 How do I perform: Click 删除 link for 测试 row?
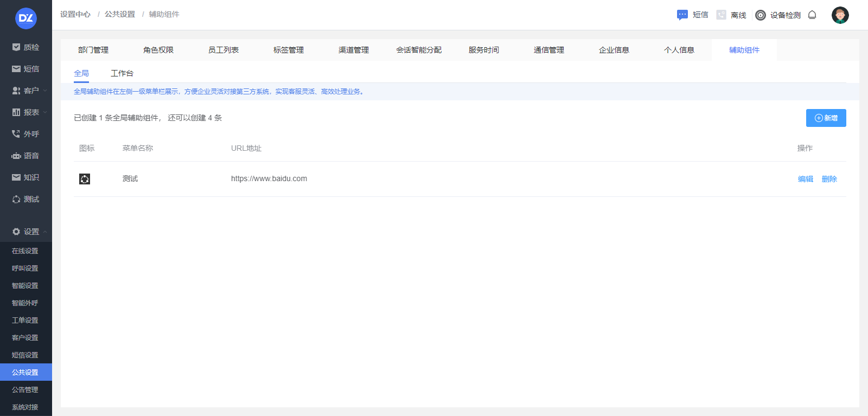point(829,179)
